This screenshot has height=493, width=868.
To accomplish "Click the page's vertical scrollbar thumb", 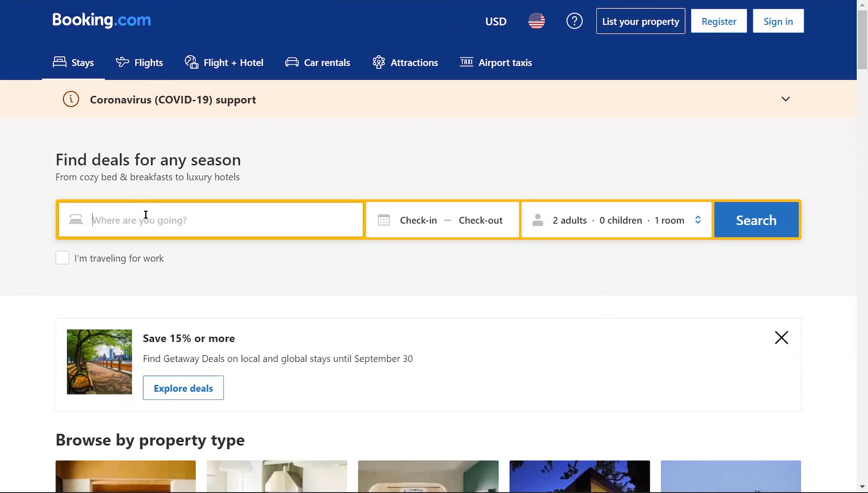I will click(862, 39).
